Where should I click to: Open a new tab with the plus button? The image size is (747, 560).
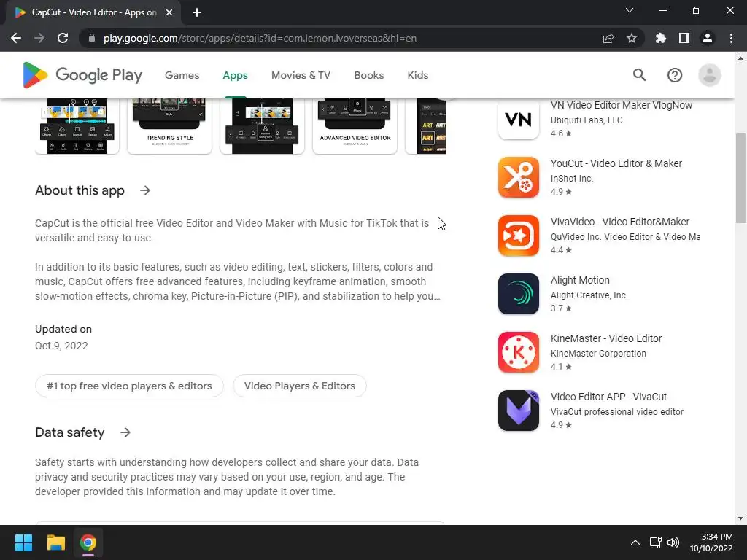coord(197,12)
